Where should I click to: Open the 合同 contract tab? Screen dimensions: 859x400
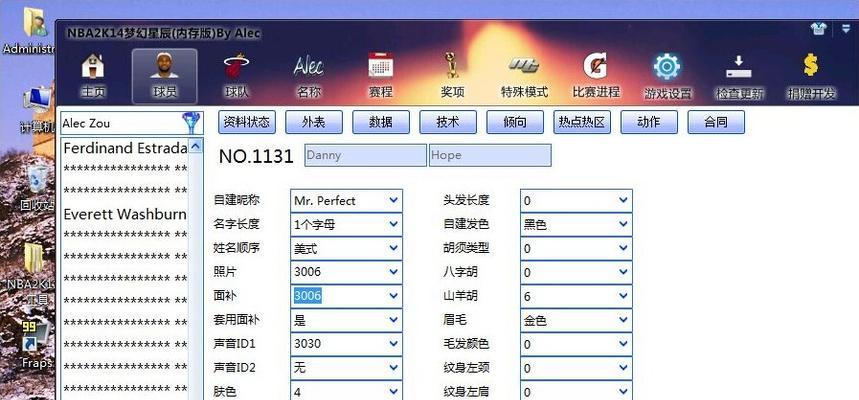[716, 122]
